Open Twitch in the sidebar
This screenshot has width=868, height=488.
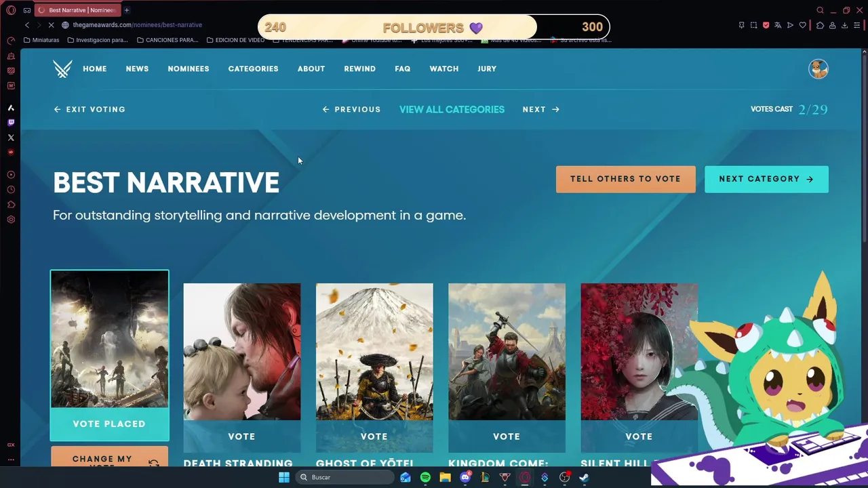(11, 123)
